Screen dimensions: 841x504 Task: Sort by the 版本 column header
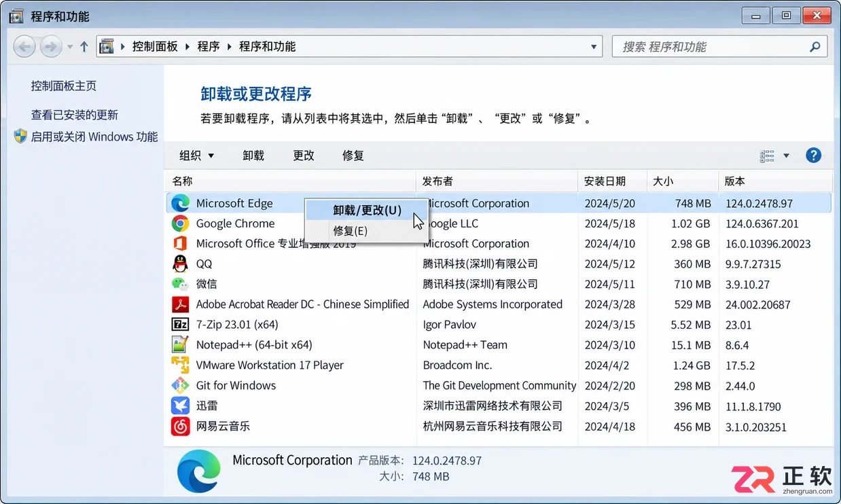(776, 181)
